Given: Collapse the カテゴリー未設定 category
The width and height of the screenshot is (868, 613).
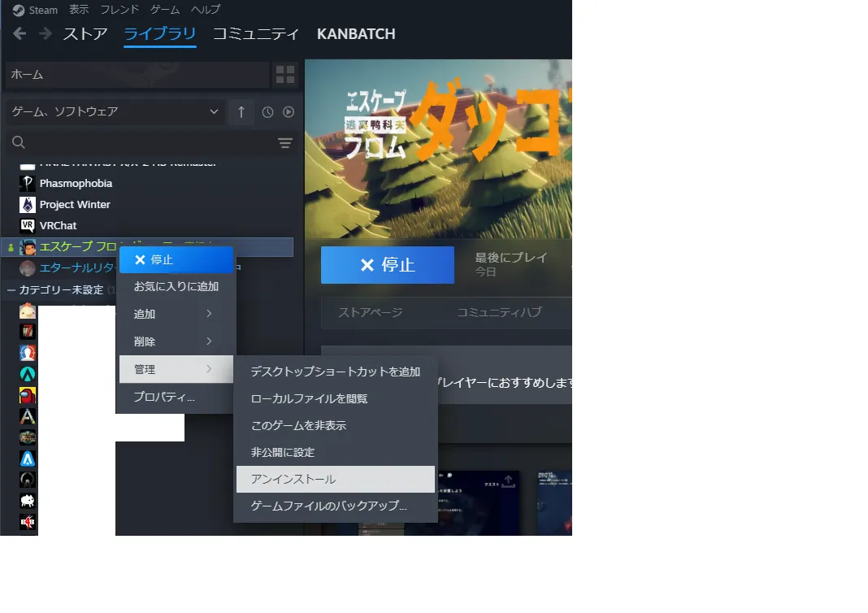Looking at the screenshot, I should coord(11,290).
